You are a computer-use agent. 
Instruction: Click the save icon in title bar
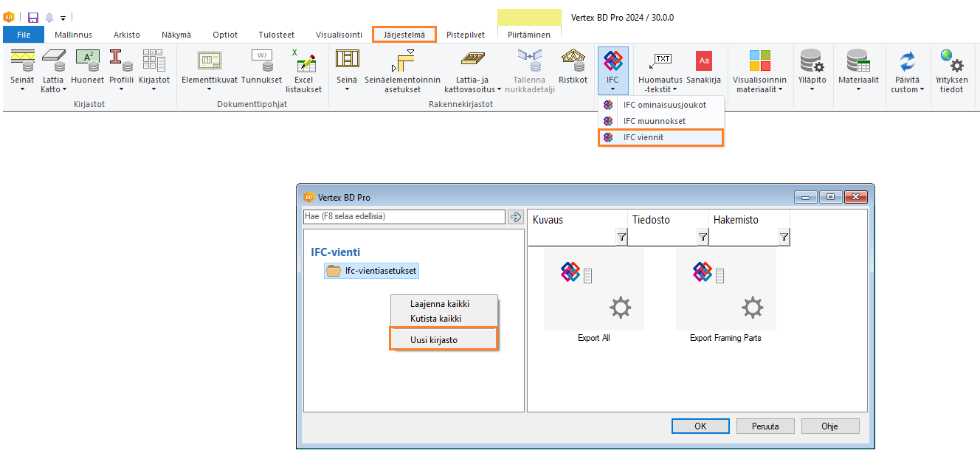33,17
